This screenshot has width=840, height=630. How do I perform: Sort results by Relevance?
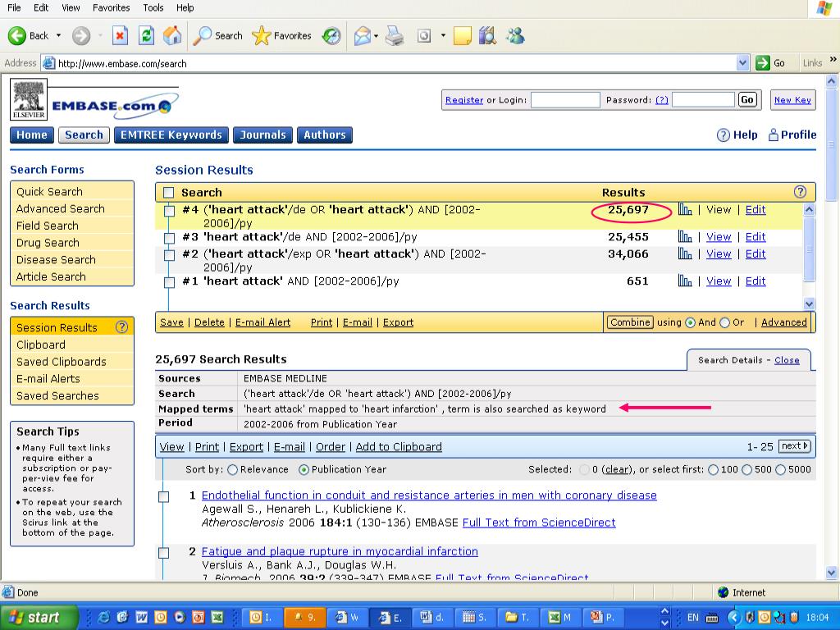pos(232,470)
